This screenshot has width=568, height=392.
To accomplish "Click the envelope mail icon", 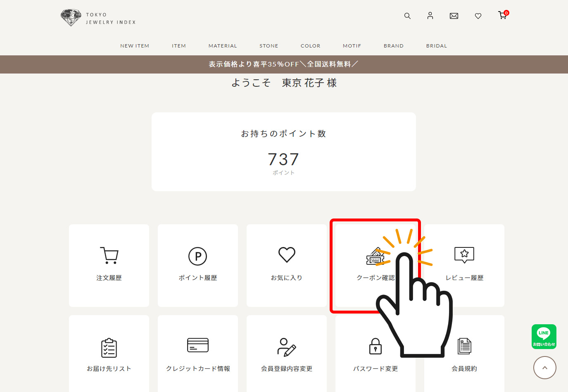I will coord(454,16).
